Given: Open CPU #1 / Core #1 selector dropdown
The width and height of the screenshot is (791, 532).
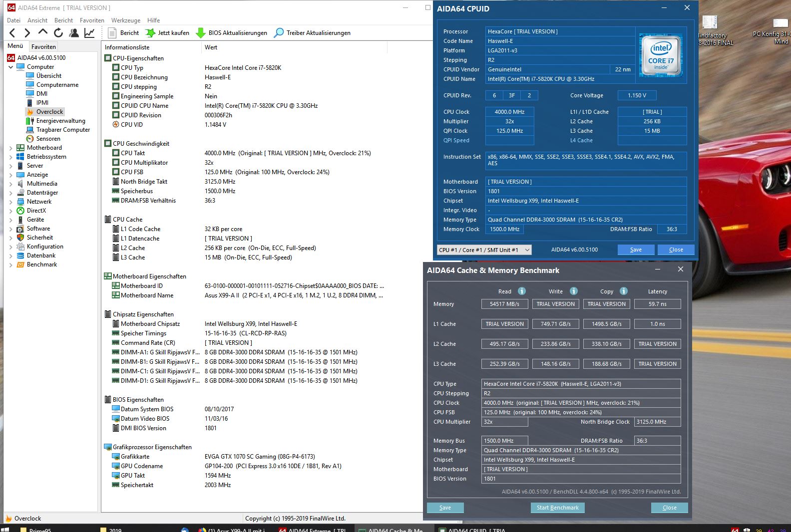Looking at the screenshot, I should click(484, 250).
